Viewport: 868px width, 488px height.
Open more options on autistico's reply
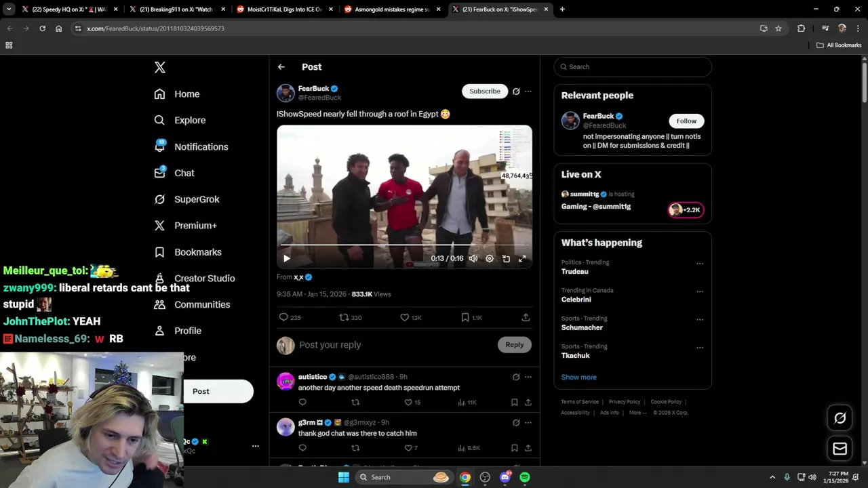528,377
